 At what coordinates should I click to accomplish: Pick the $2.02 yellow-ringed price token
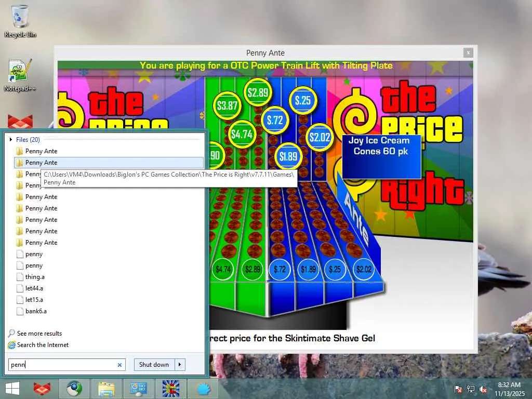(x=320, y=137)
